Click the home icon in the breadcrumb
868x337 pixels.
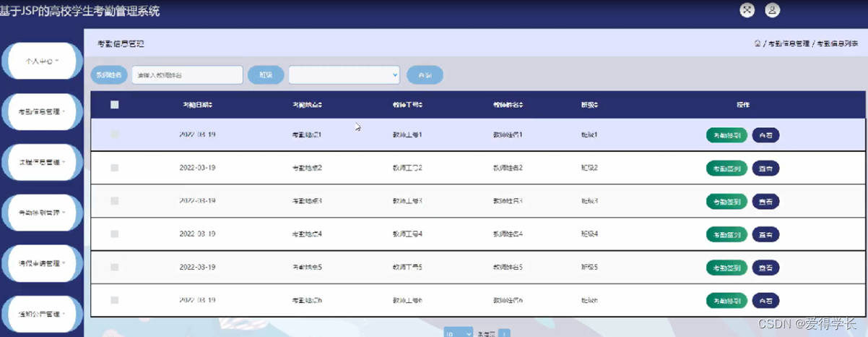tap(758, 43)
